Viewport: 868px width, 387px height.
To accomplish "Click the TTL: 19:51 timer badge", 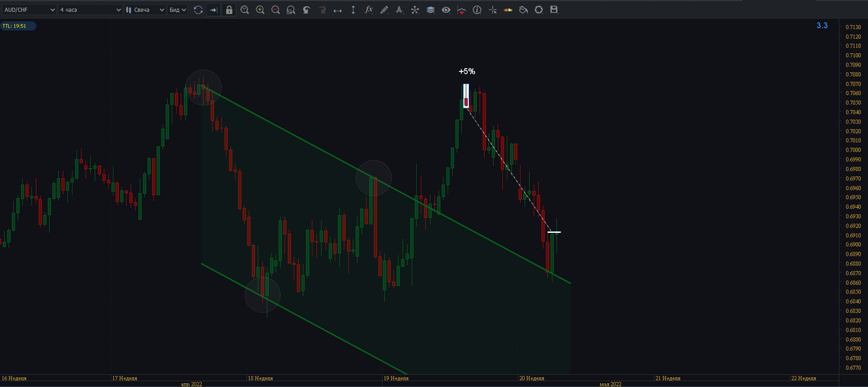I will (x=18, y=26).
